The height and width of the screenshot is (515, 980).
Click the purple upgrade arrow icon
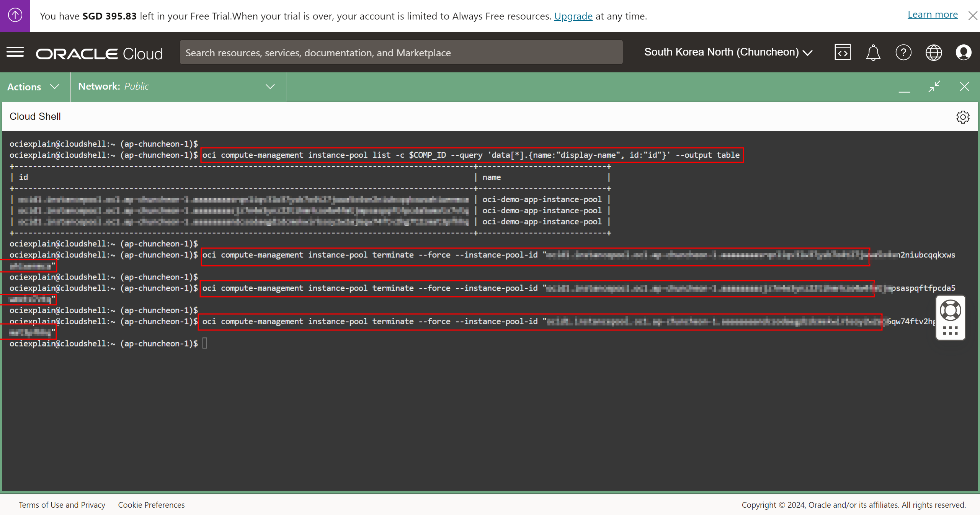[15, 16]
